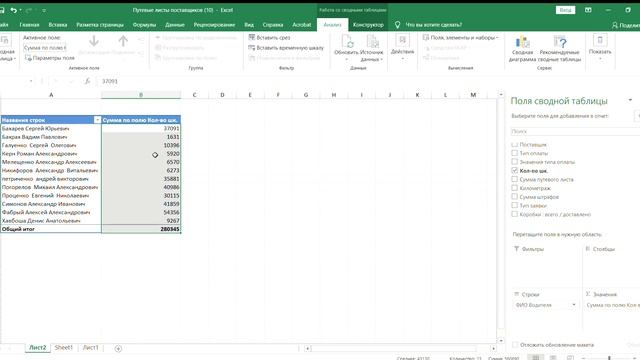Click the drill up arrow icon
This screenshot has width=640, height=360.
point(123,41)
